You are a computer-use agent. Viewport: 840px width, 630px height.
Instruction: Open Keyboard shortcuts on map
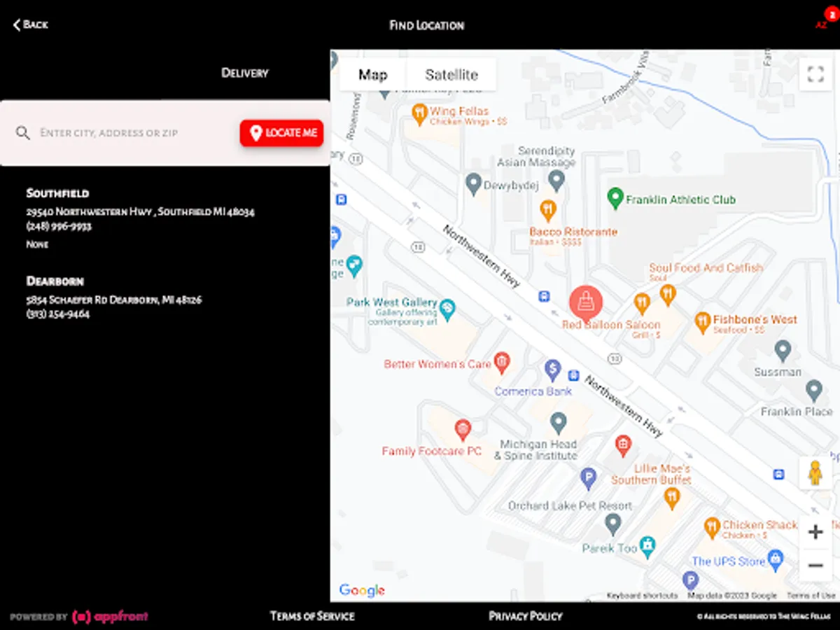pos(642,596)
